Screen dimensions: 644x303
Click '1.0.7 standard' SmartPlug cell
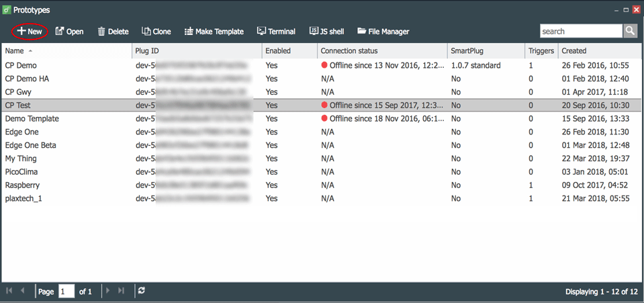(475, 65)
